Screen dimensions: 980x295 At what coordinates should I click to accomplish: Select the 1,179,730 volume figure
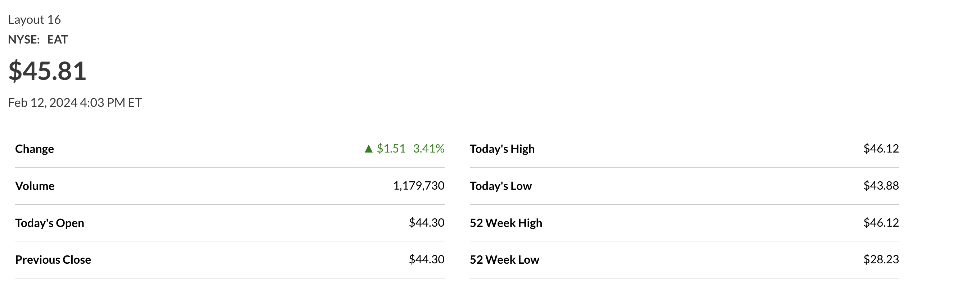(x=418, y=186)
